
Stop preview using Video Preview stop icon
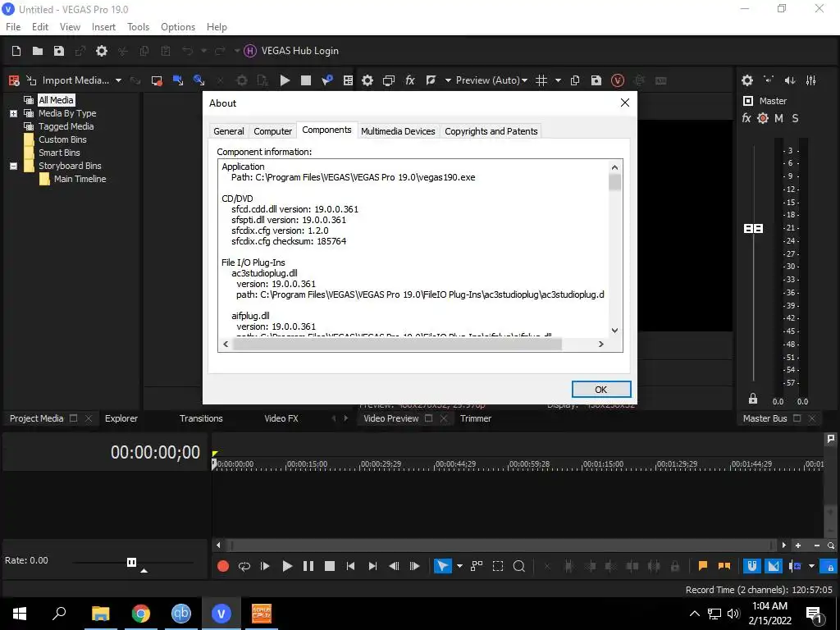[x=306, y=80]
